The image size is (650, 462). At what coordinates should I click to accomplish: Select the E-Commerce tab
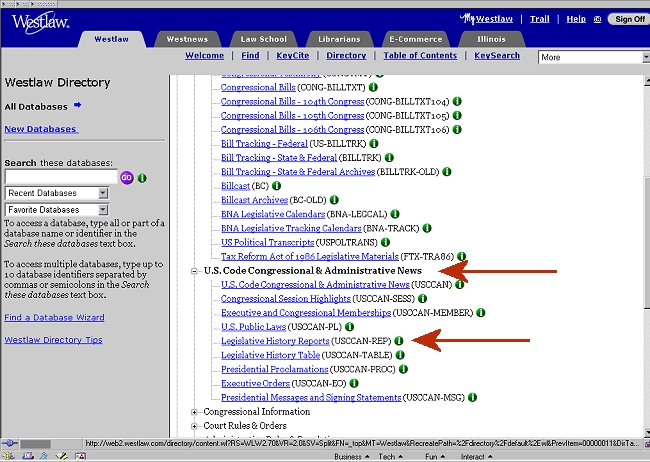point(416,39)
